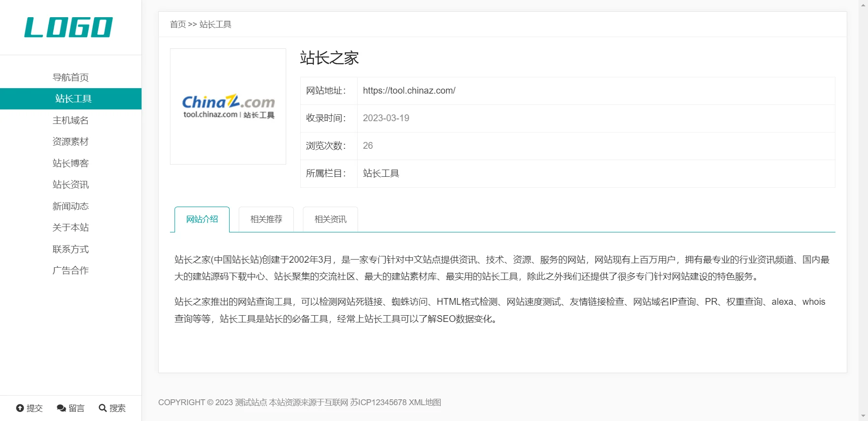Click the comment bubble icon for 留言
The height and width of the screenshot is (421, 868).
[61, 408]
